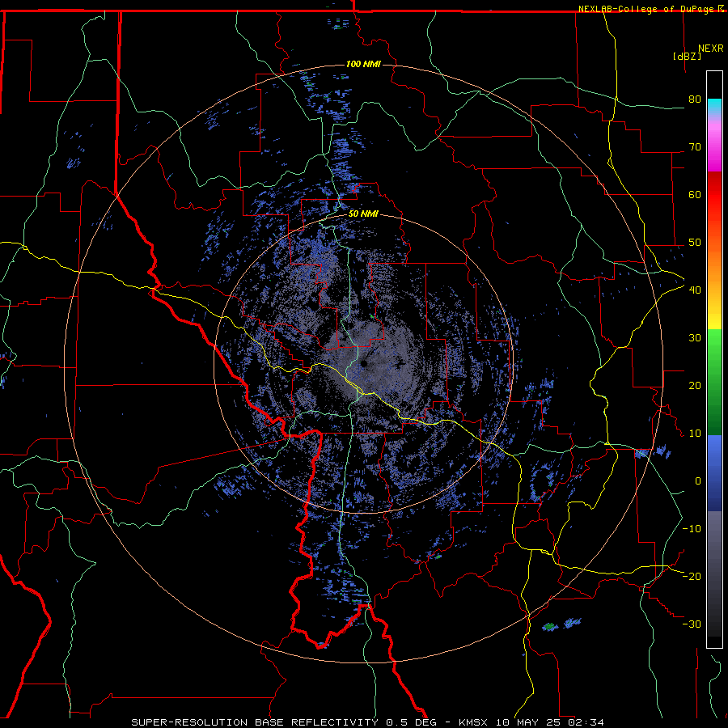Click the 100 NMI range ring label
728x728 pixels.
click(363, 64)
